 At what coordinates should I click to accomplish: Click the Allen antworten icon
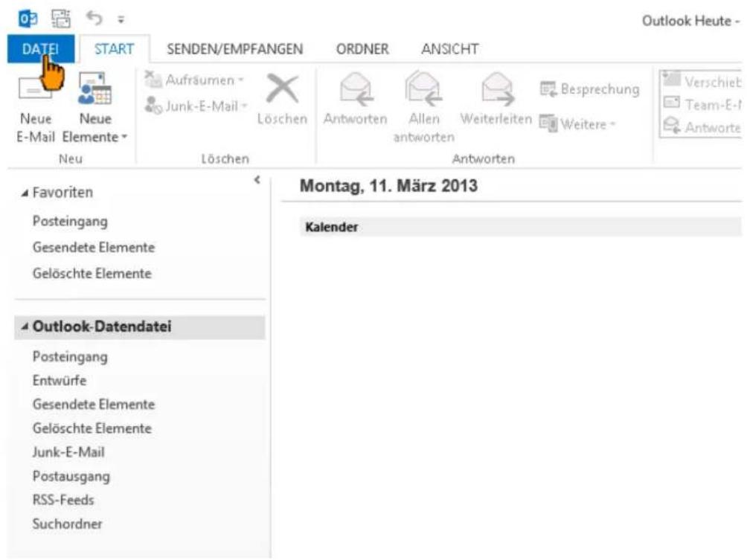pyautogui.click(x=423, y=88)
